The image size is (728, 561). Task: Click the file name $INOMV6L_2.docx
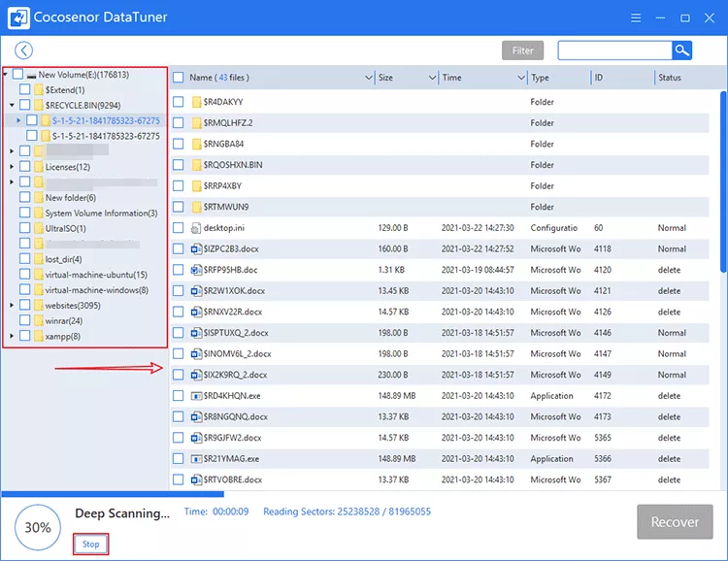coord(237,354)
